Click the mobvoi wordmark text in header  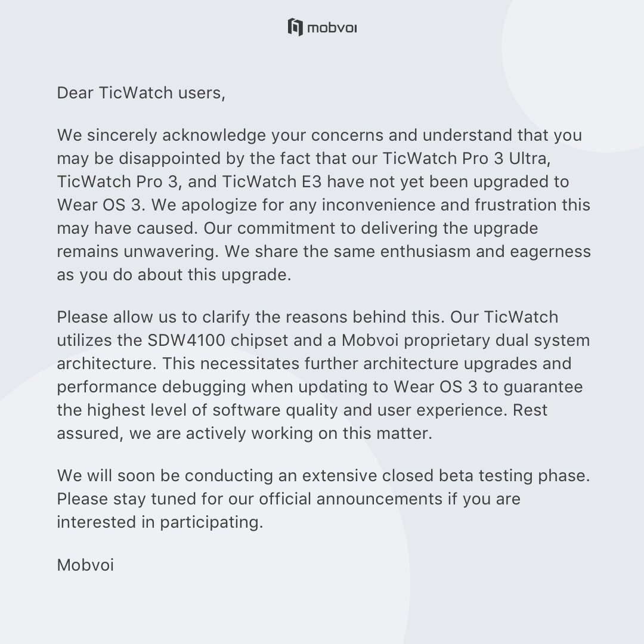332,27
